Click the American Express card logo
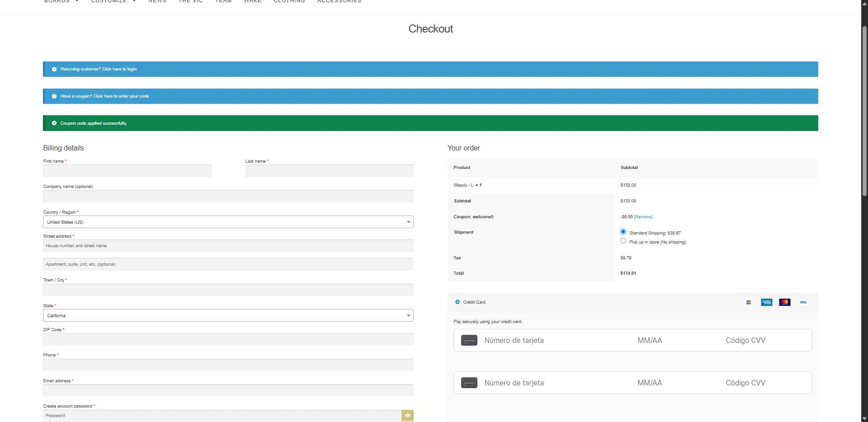The width and height of the screenshot is (868, 422). tap(767, 302)
